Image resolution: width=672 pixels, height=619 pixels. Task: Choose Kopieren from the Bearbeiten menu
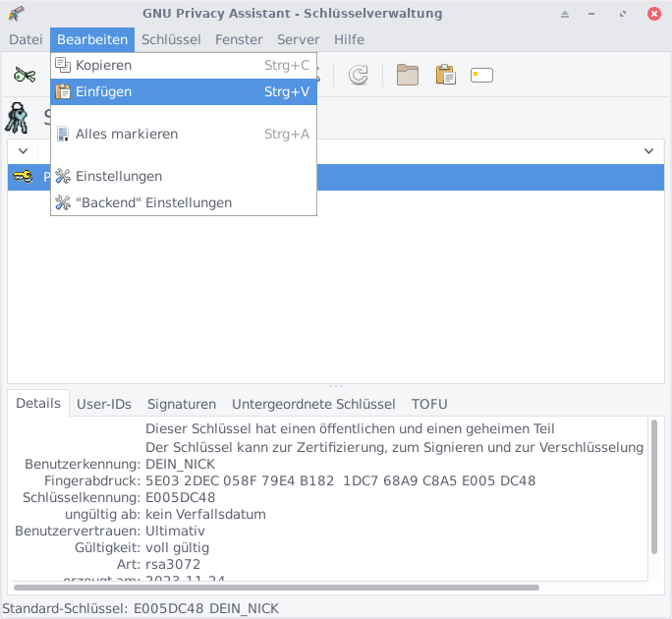pos(103,65)
